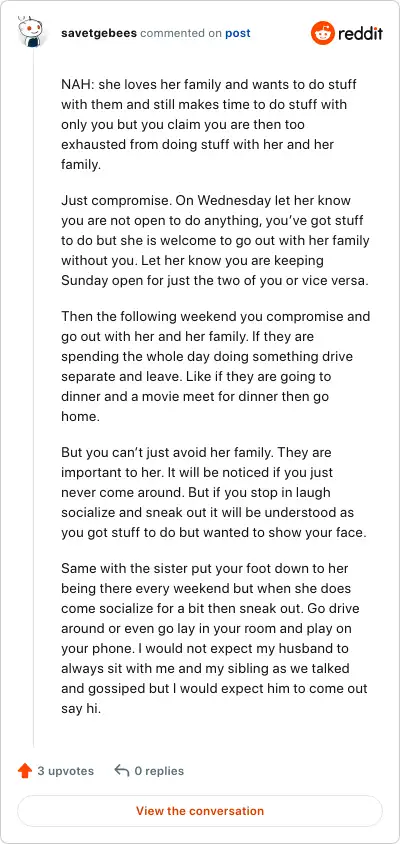Click the paragraph starting 'But you can't just'
Image resolution: width=400 pixels, height=844 pixels.
pyautogui.click(x=214, y=493)
